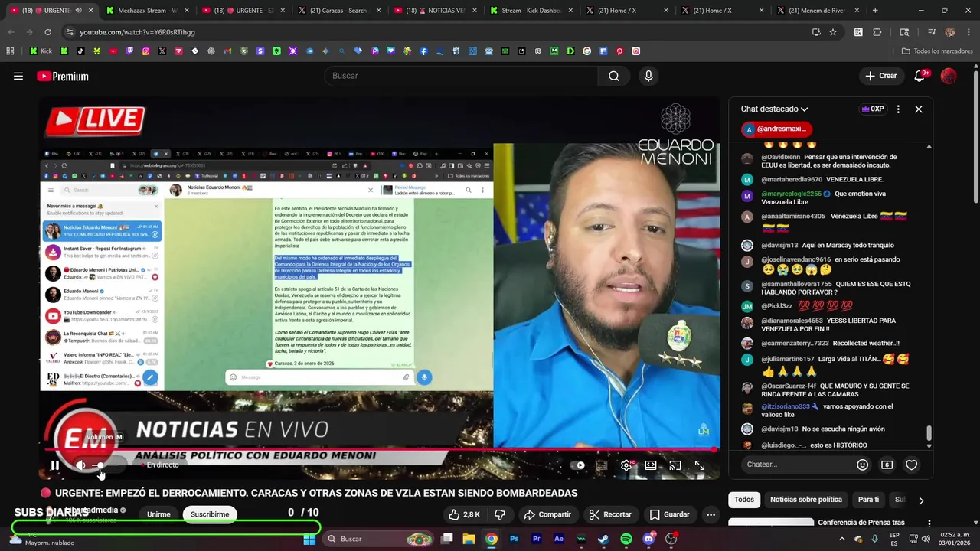Open the browser extensions puzzle icon

click(877, 32)
